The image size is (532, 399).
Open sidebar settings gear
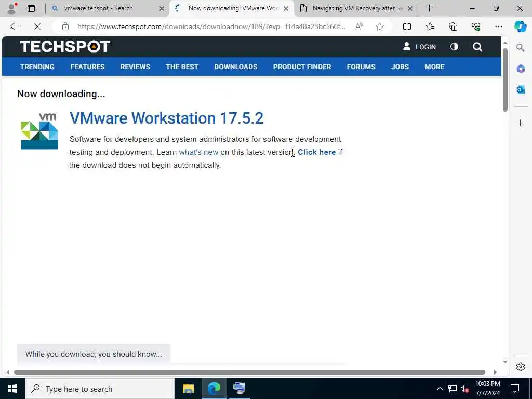point(521,367)
